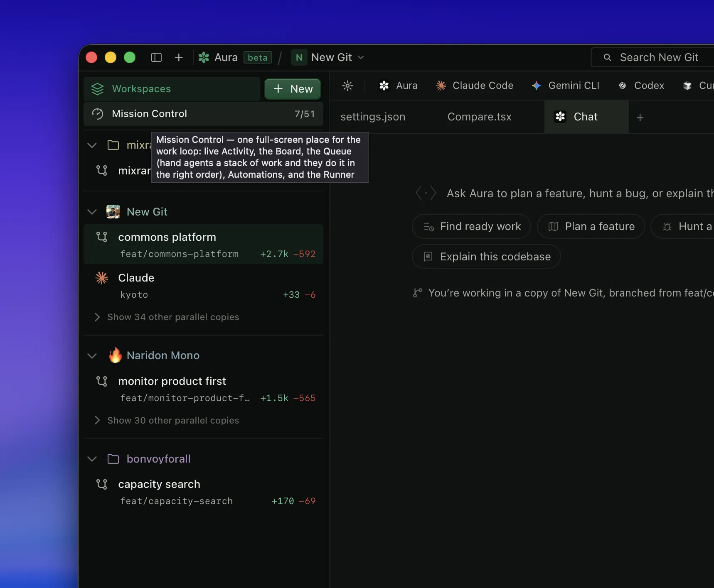Click the cube icon after Codex

pos(687,86)
